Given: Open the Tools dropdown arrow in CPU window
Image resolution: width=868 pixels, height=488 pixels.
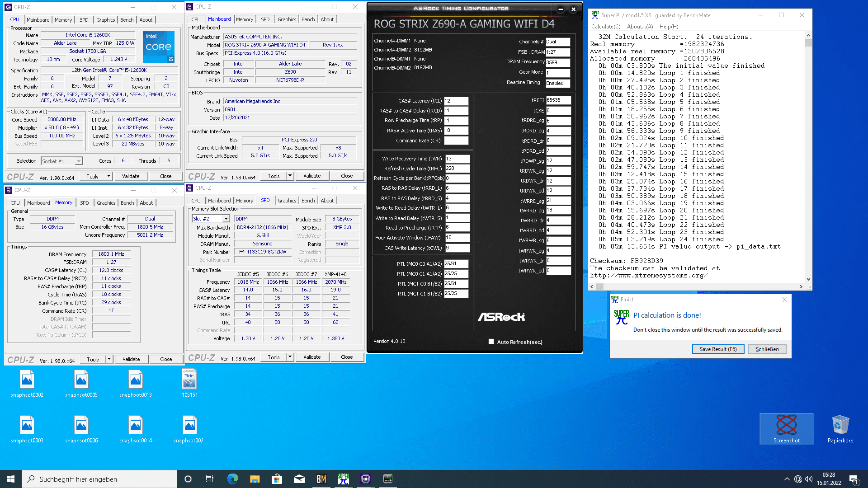Looking at the screenshot, I should pyautogui.click(x=108, y=176).
